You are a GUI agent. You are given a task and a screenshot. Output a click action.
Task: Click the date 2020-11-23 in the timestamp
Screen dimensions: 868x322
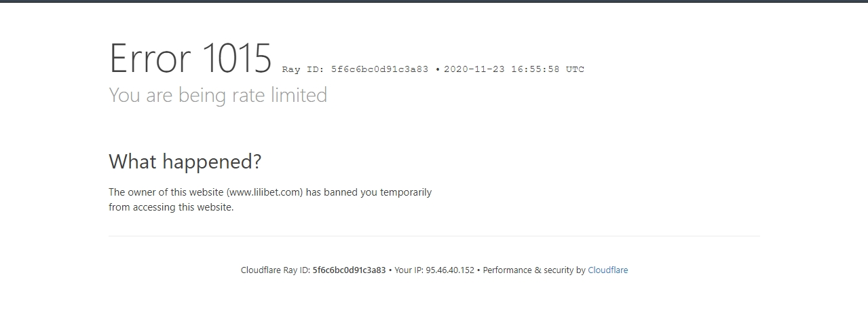point(474,69)
